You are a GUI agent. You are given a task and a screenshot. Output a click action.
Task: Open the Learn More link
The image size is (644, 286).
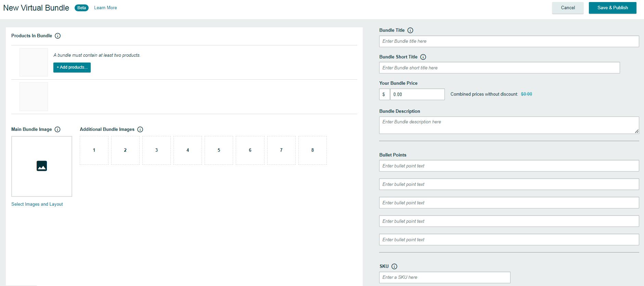coord(105,8)
